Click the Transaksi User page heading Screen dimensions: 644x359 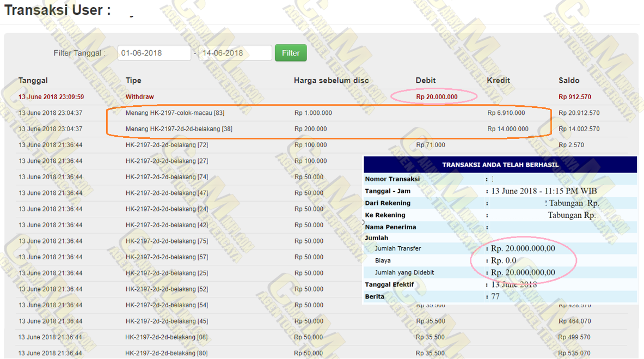58,10
